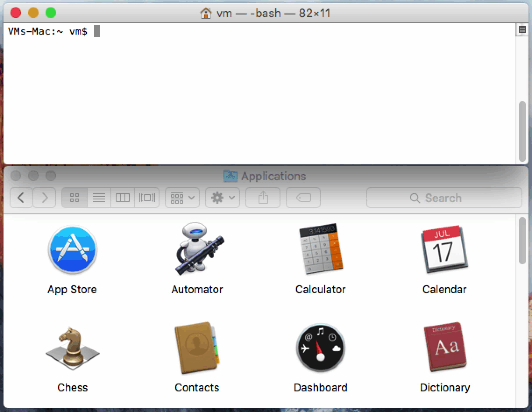The width and height of the screenshot is (532, 412).
Task: Click the Applications folder title icon
Action: click(x=230, y=176)
